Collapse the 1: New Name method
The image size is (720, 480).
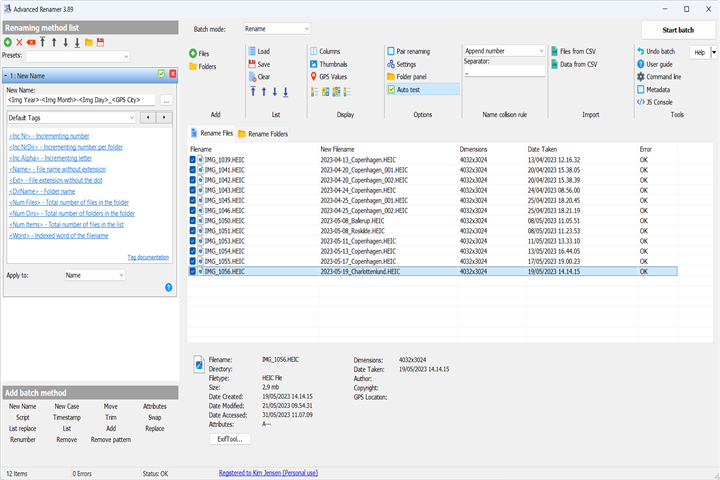(x=6, y=76)
